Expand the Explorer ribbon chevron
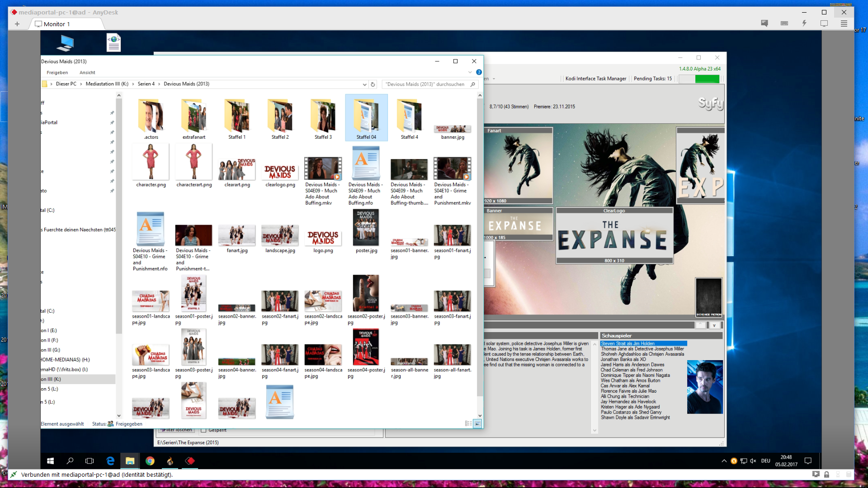The image size is (868, 488). [470, 72]
